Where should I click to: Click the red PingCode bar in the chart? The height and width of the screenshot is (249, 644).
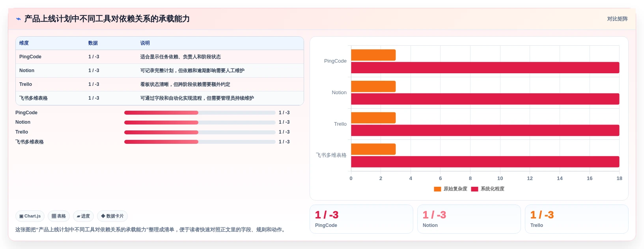point(485,68)
